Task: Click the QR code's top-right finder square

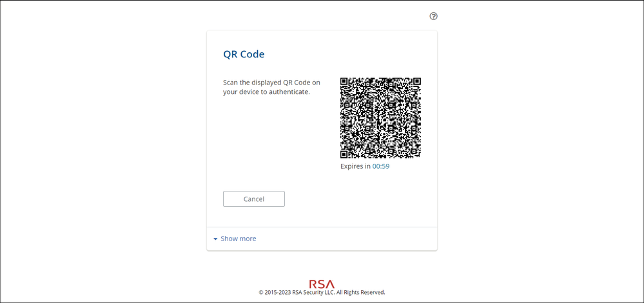Action: tap(417, 82)
